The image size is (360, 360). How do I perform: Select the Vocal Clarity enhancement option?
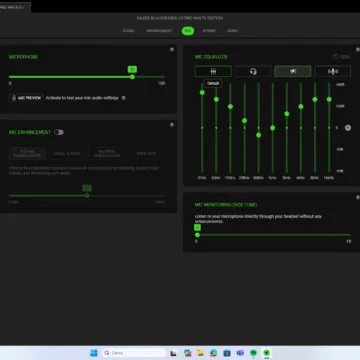(67, 154)
